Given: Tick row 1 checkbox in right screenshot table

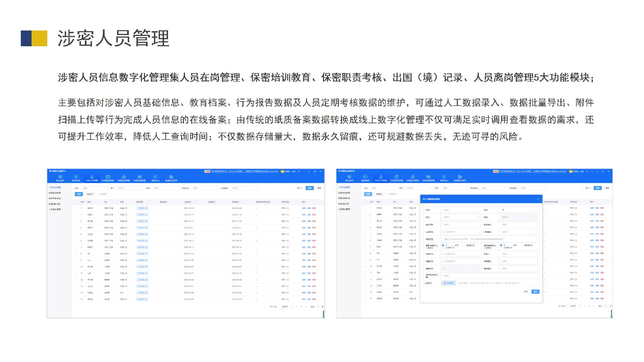Looking at the screenshot, I should [365, 208].
